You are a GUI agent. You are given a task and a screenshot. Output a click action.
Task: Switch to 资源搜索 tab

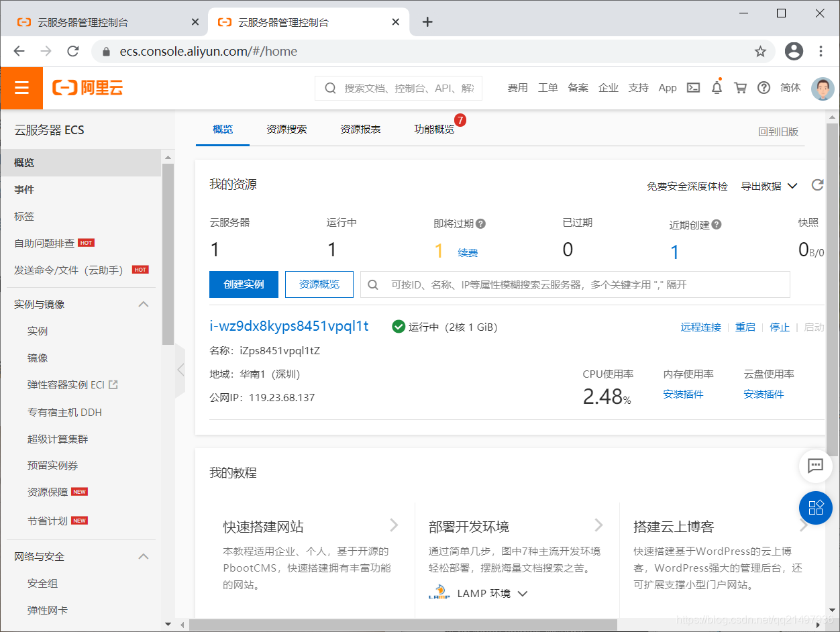[286, 129]
